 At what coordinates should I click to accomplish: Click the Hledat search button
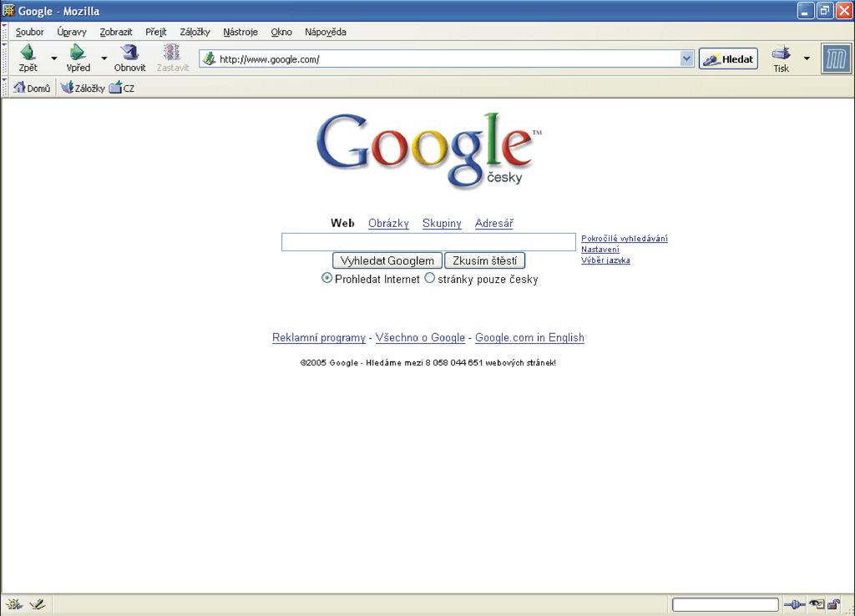coord(728,59)
